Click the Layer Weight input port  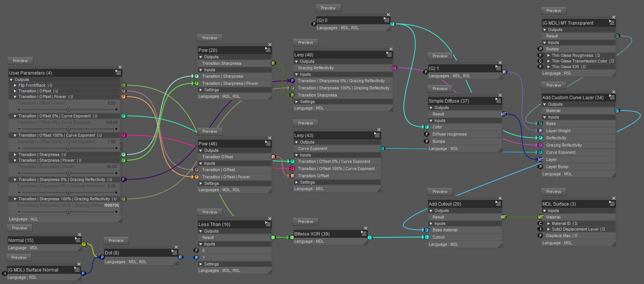point(541,131)
